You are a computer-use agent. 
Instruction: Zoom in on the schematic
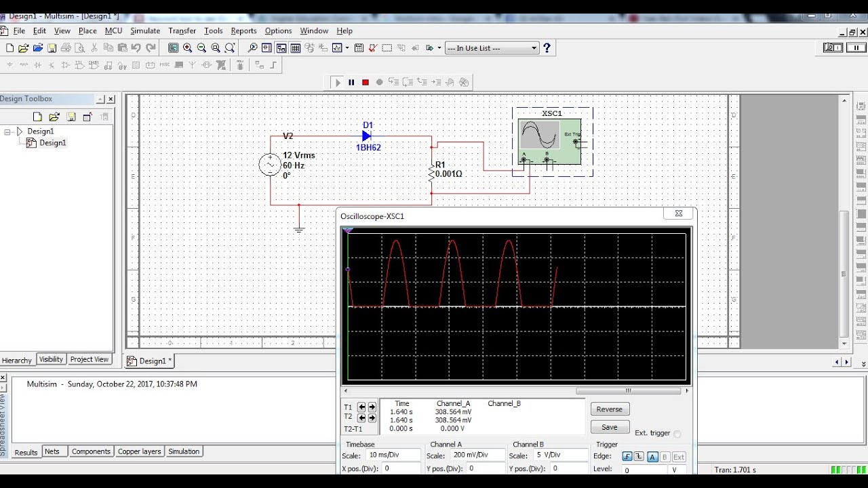pos(188,48)
